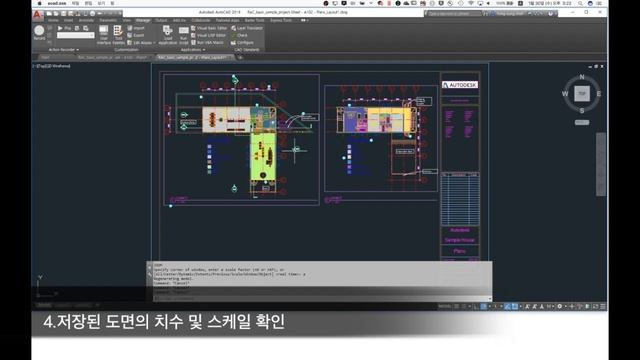Add a new drawing tab with plus
The width and height of the screenshot is (640, 360).
(x=240, y=58)
